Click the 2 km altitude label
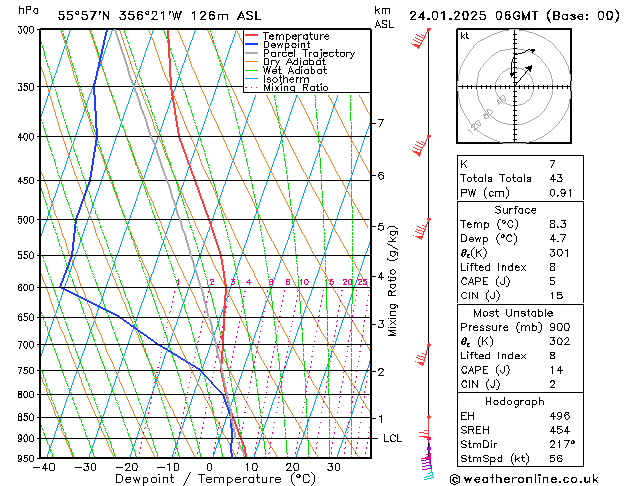This screenshot has width=629, height=486. [381, 372]
